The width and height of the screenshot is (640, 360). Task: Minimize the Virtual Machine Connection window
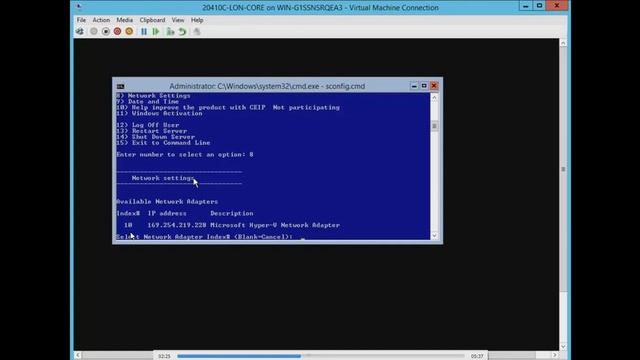pyautogui.click(x=526, y=6)
